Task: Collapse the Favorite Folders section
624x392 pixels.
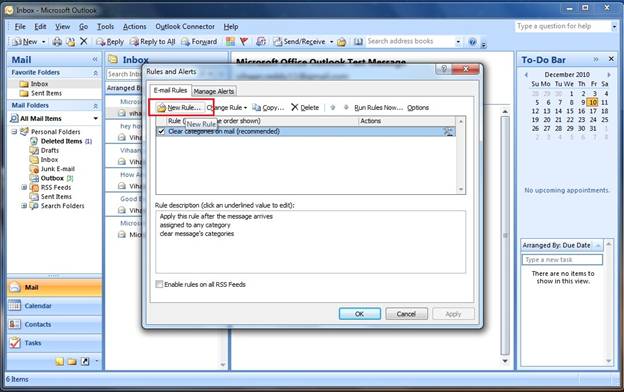Action: click(96, 73)
